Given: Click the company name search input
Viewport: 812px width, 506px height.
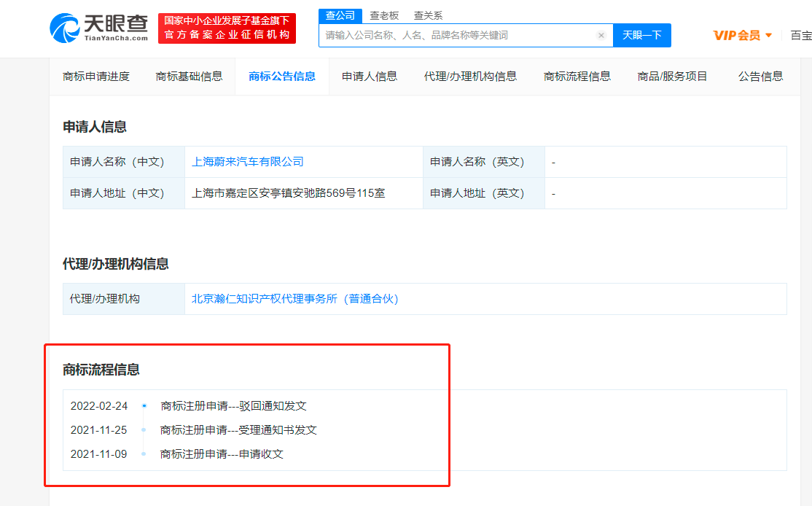Looking at the screenshot, I should [459, 35].
